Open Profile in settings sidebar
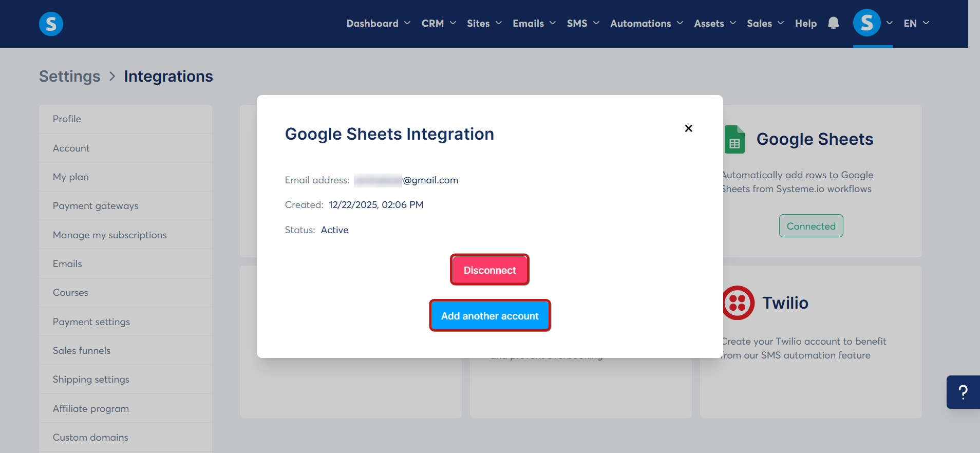 click(x=125, y=119)
